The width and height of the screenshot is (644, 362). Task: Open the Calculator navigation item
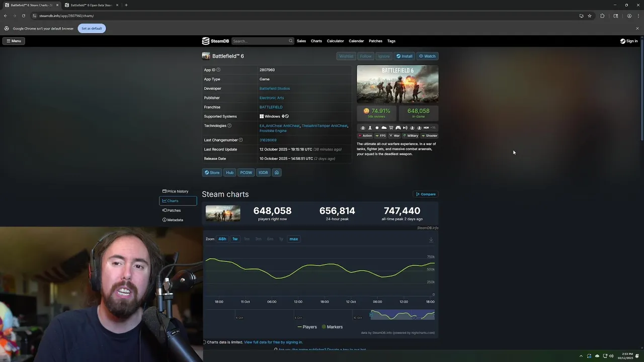click(336, 41)
